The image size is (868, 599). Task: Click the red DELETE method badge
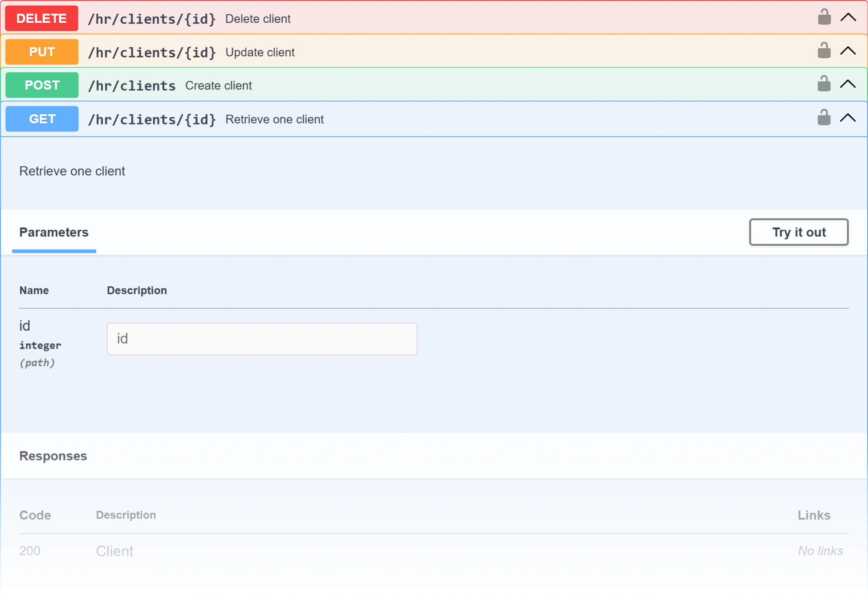tap(42, 18)
